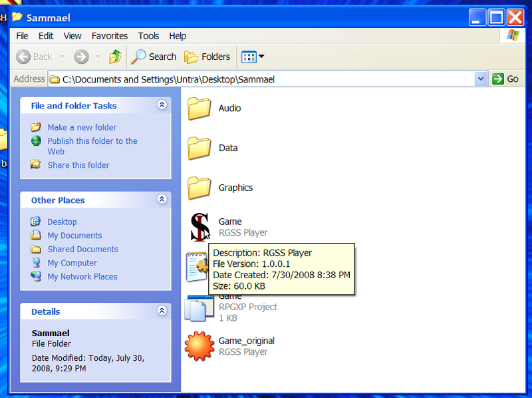This screenshot has height=398, width=532.
Task: Select the Game RPGXP Project icon
Action: click(199, 308)
